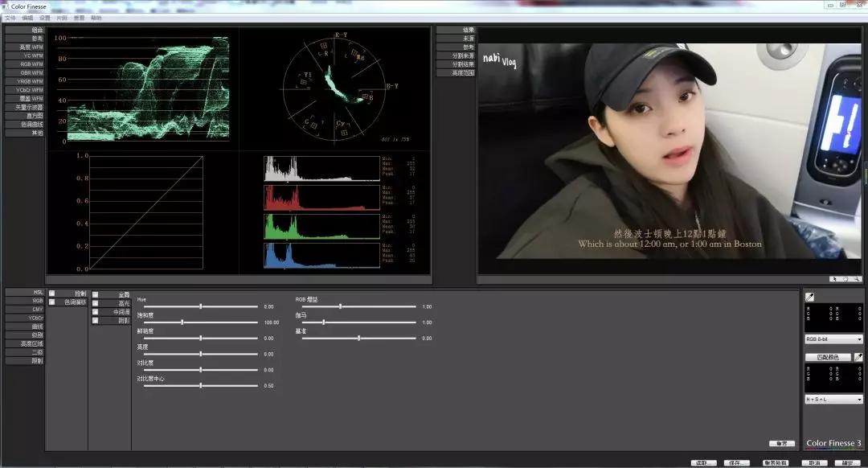Viewport: 868px width, 468px height.
Task: Select the arrow pointer tool under preview
Action: [x=835, y=279]
